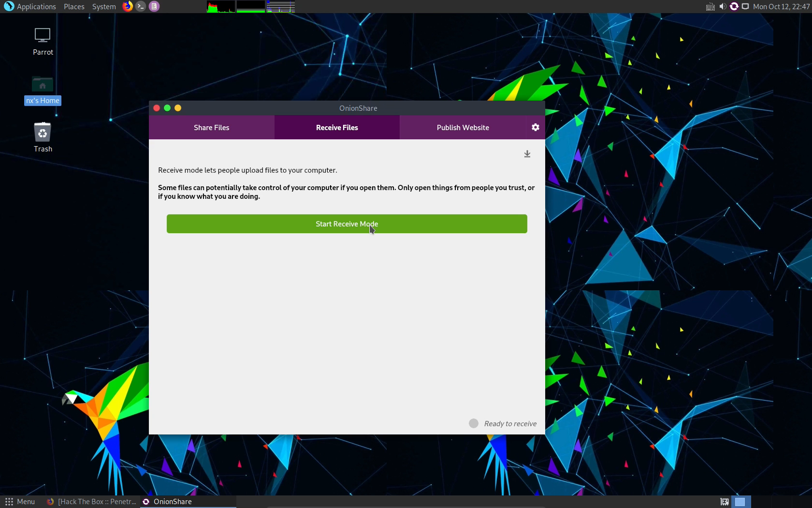This screenshot has height=508, width=812.
Task: Click the Parrot logo in top panel
Action: 9,6
